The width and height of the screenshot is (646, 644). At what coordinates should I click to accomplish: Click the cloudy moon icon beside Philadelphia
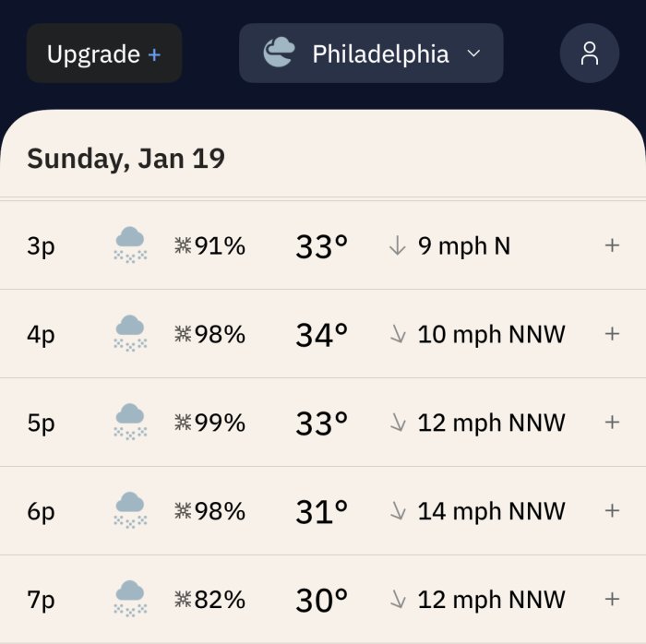279,52
